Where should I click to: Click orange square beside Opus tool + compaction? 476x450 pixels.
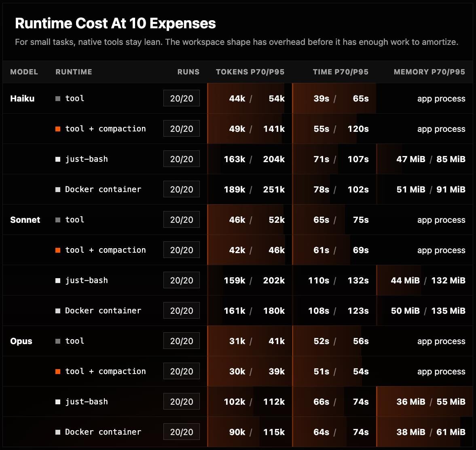tap(58, 372)
